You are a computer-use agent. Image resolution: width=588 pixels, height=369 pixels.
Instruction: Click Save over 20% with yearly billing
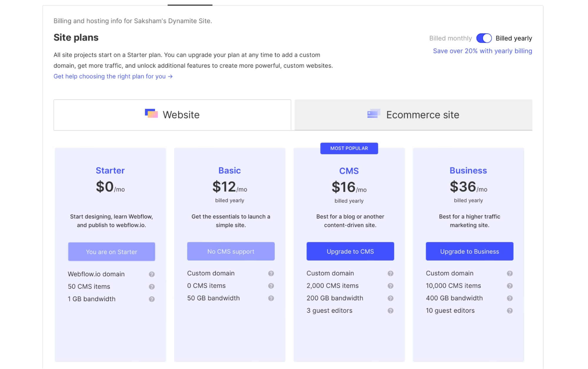(482, 51)
